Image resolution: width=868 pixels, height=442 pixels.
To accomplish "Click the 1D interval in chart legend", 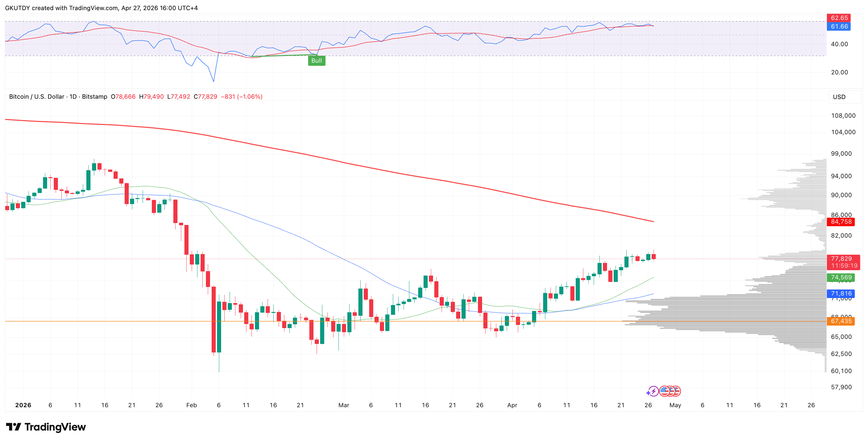I will click(x=73, y=97).
